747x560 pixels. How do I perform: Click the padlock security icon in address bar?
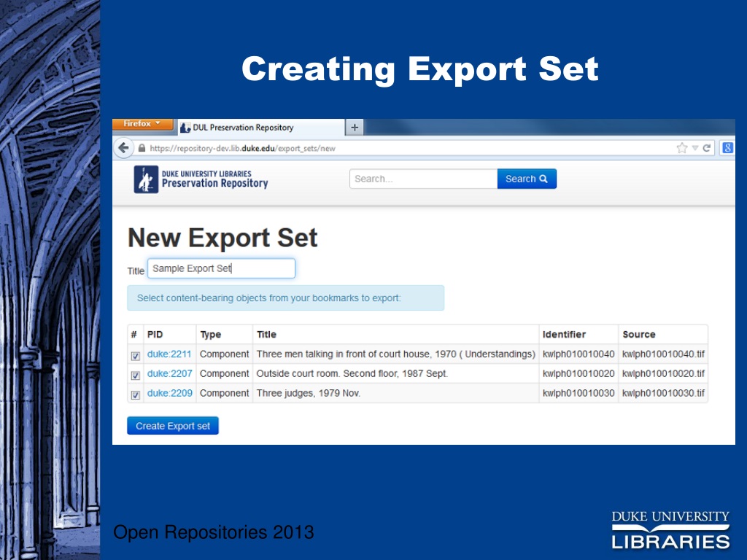click(142, 148)
